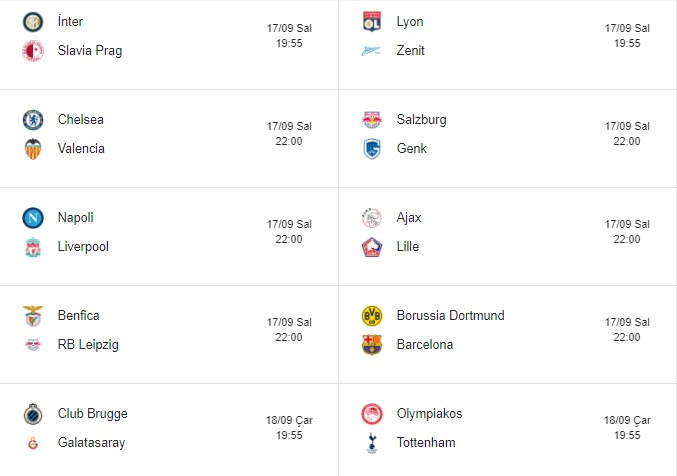The height and width of the screenshot is (476, 677).
Task: Click the Lille team name
Action: coord(408,247)
